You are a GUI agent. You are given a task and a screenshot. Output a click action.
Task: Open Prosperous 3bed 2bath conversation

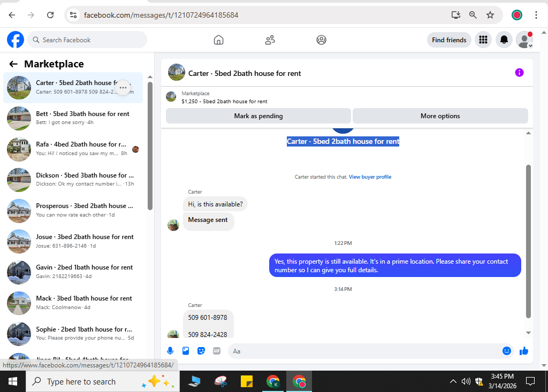click(x=73, y=210)
